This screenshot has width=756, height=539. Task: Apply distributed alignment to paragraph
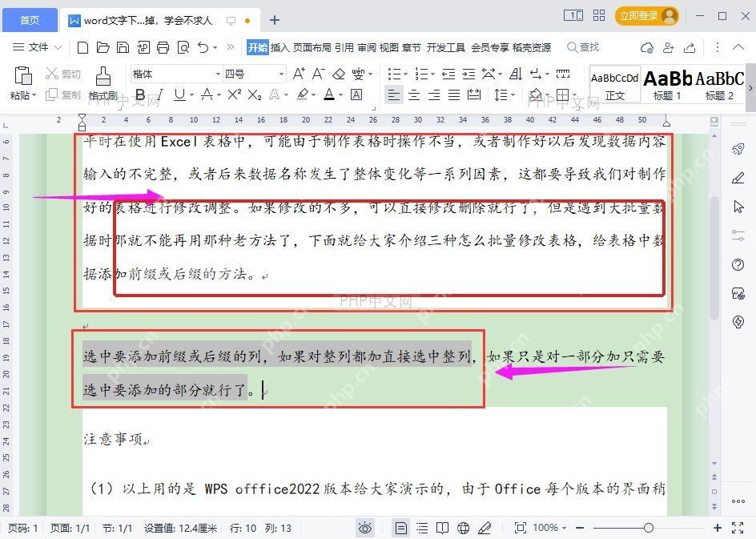(x=474, y=95)
